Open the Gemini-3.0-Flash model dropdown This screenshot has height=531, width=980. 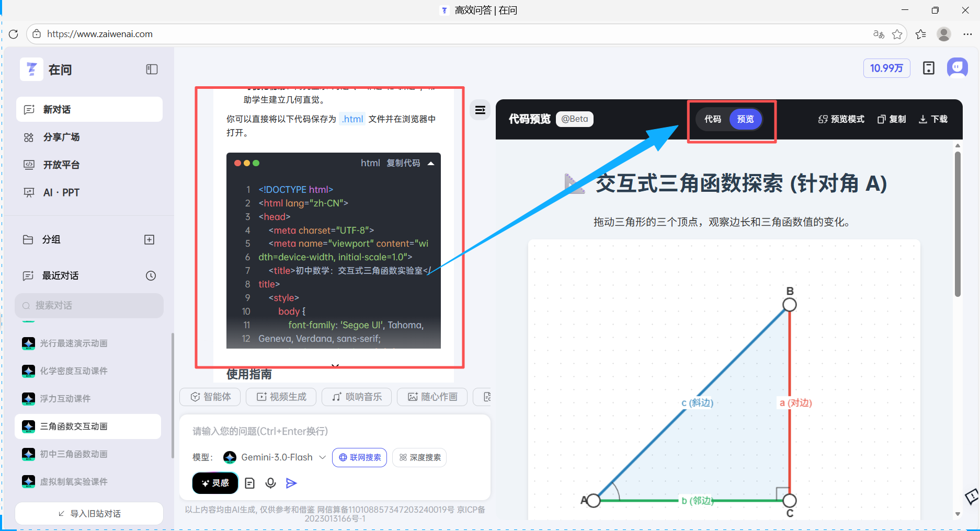[322, 457]
